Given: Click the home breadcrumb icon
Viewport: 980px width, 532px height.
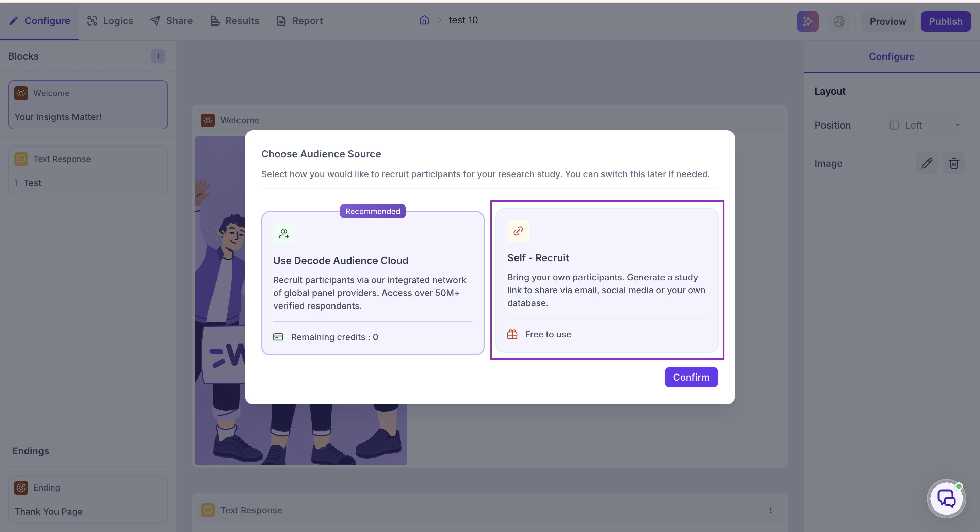Looking at the screenshot, I should [424, 20].
